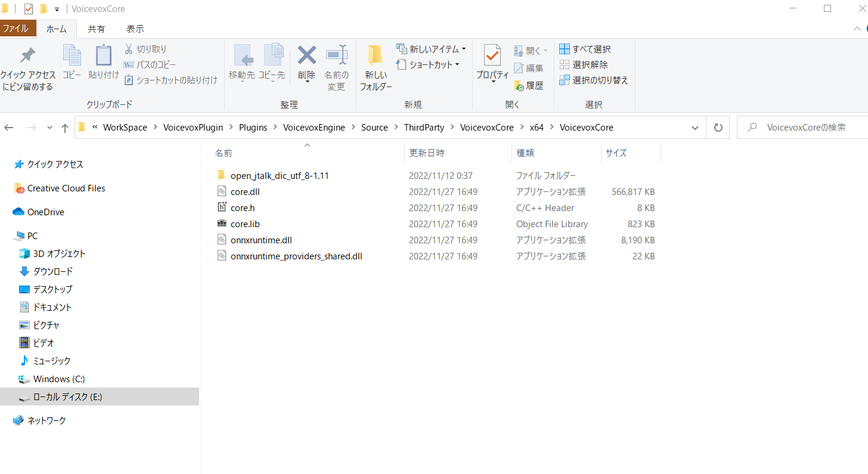Viewport: 868px width, 474px height.
Task: Click the Edit (編集) ribbon icon
Action: [x=529, y=68]
